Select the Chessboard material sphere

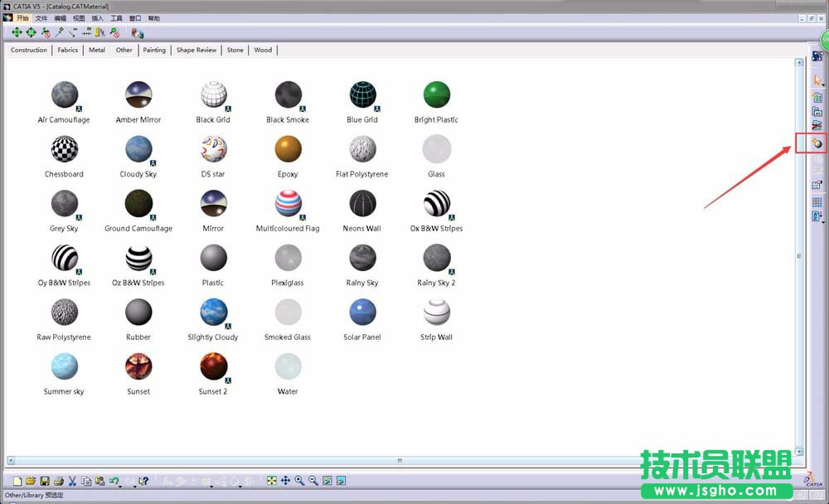64,150
